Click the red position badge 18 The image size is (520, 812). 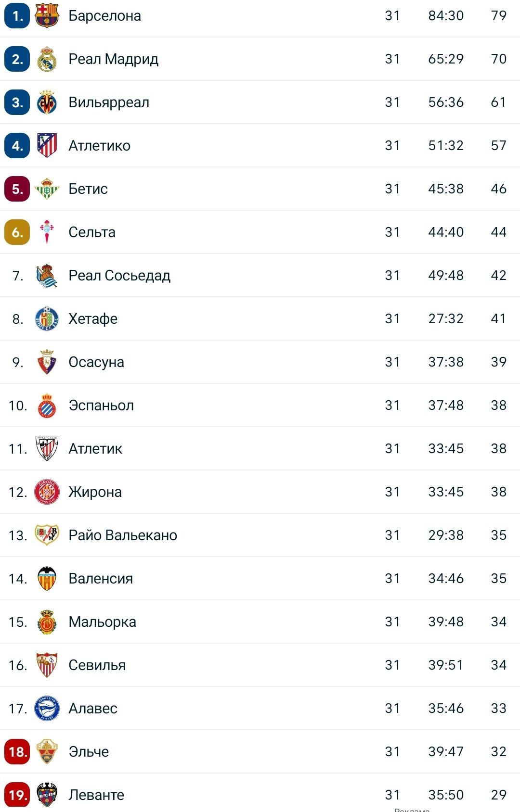tap(17, 751)
